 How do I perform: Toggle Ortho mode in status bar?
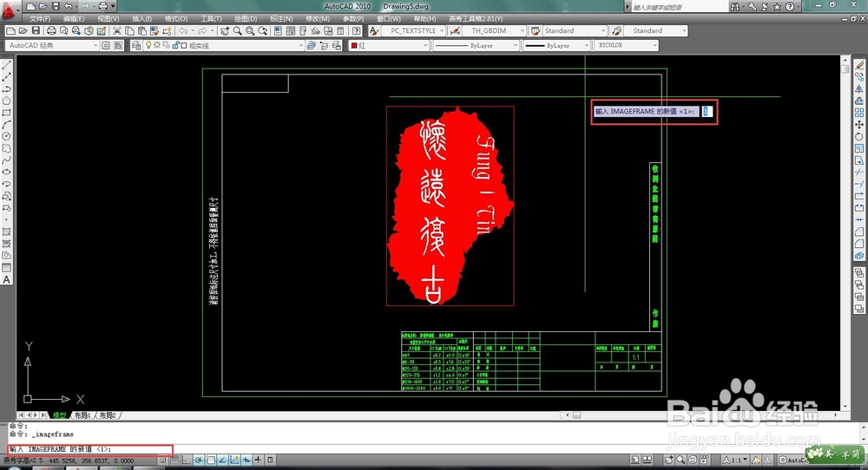point(187,460)
